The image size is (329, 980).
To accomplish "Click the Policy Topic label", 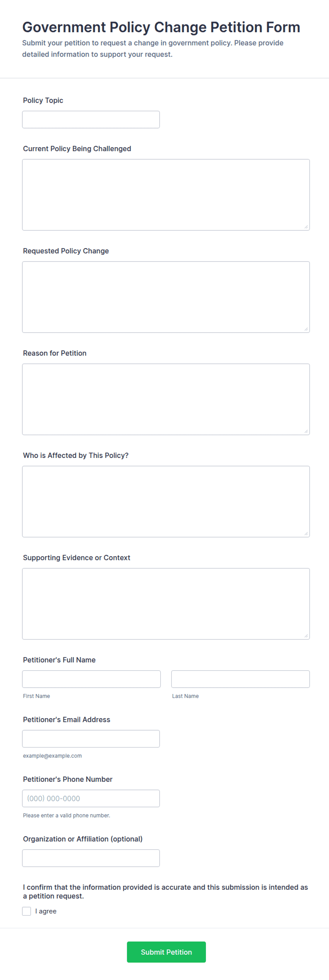I will click(x=43, y=101).
